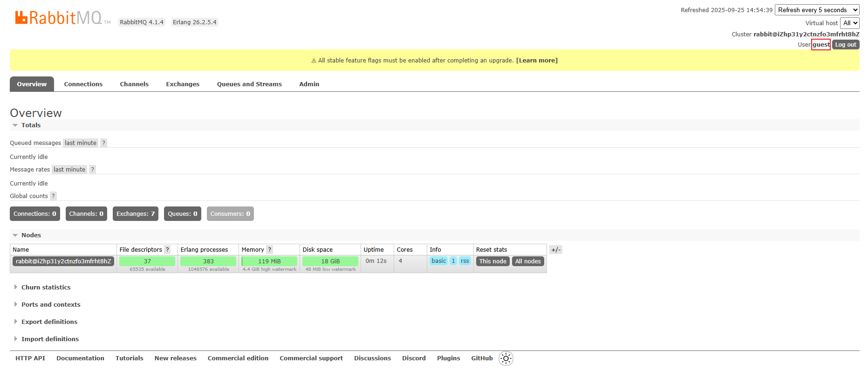The width and height of the screenshot is (868, 371).
Task: Open the refresh interval dropdown
Action: coord(817,10)
